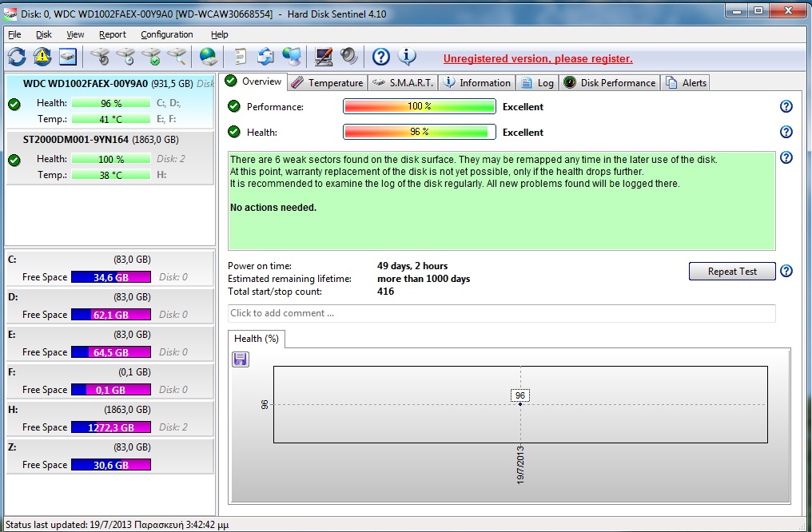The height and width of the screenshot is (532, 812).
Task: Open the Configuration menu
Action: [167, 34]
